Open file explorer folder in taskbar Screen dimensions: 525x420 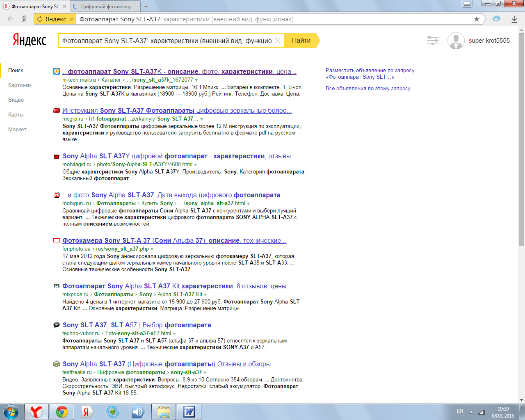(x=164, y=411)
